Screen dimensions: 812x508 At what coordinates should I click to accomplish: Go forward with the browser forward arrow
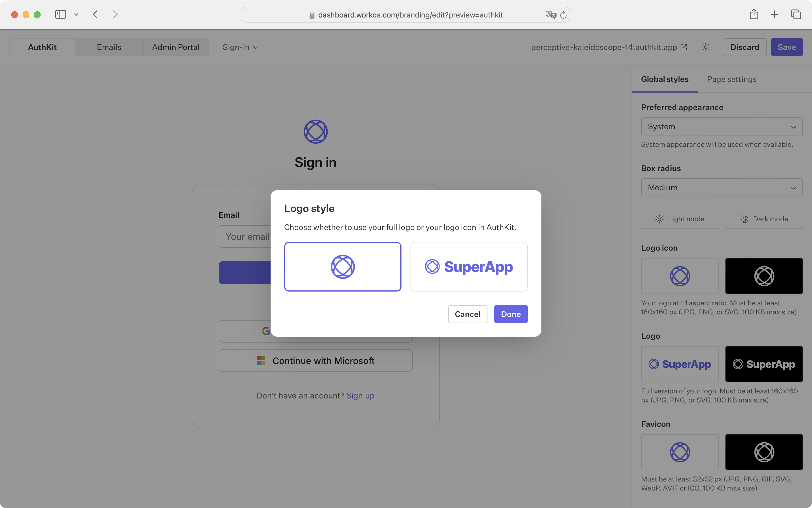[115, 14]
